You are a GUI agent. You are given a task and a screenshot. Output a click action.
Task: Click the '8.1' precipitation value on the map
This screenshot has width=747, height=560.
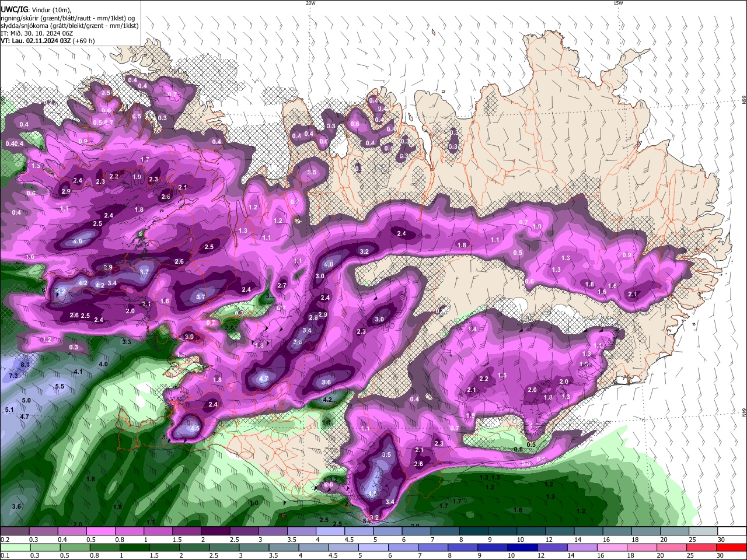click(x=25, y=365)
